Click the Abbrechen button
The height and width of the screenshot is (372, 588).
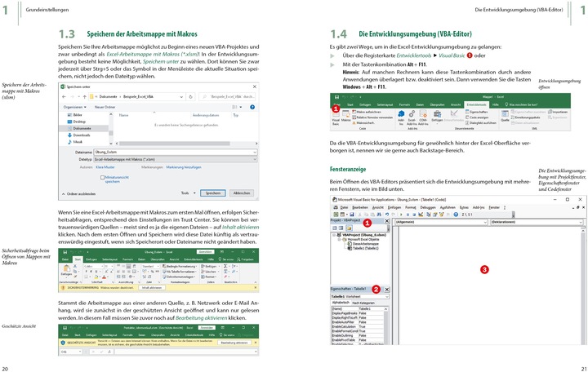tap(242, 193)
